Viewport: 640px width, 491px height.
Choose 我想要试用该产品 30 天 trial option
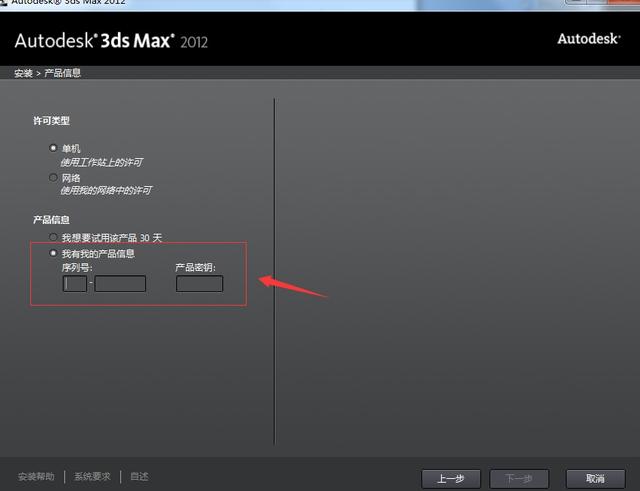(x=53, y=237)
